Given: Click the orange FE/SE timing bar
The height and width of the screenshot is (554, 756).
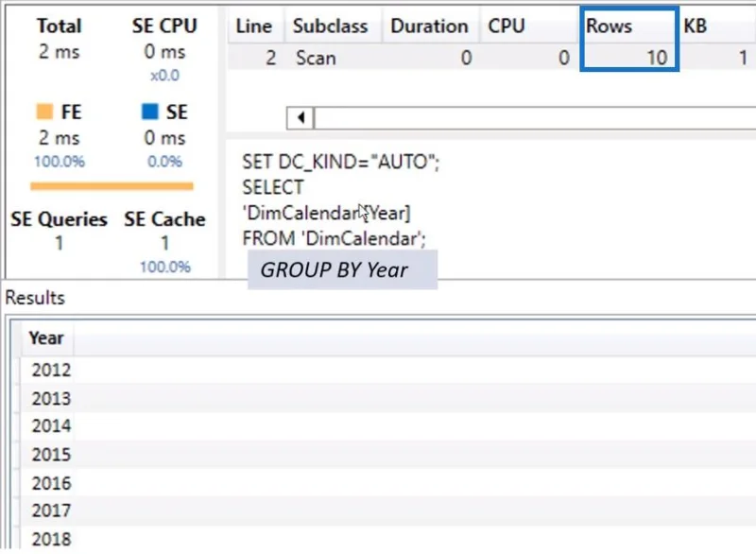Looking at the screenshot, I should tap(112, 186).
